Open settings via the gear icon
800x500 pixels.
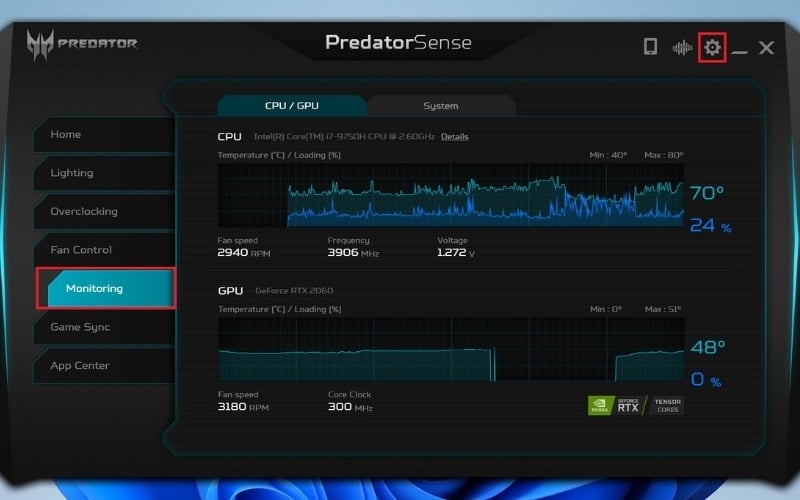tap(712, 47)
